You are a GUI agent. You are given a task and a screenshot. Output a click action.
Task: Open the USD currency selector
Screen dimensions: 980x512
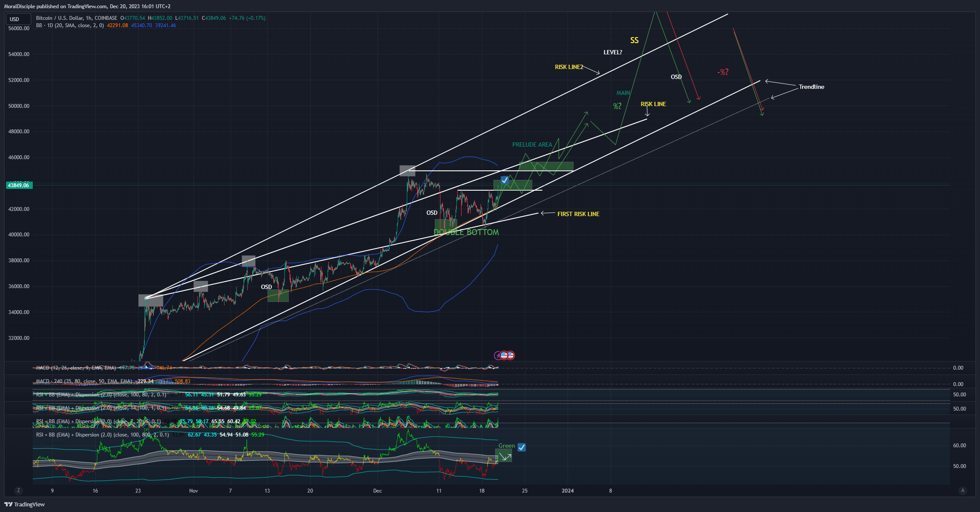pos(19,19)
